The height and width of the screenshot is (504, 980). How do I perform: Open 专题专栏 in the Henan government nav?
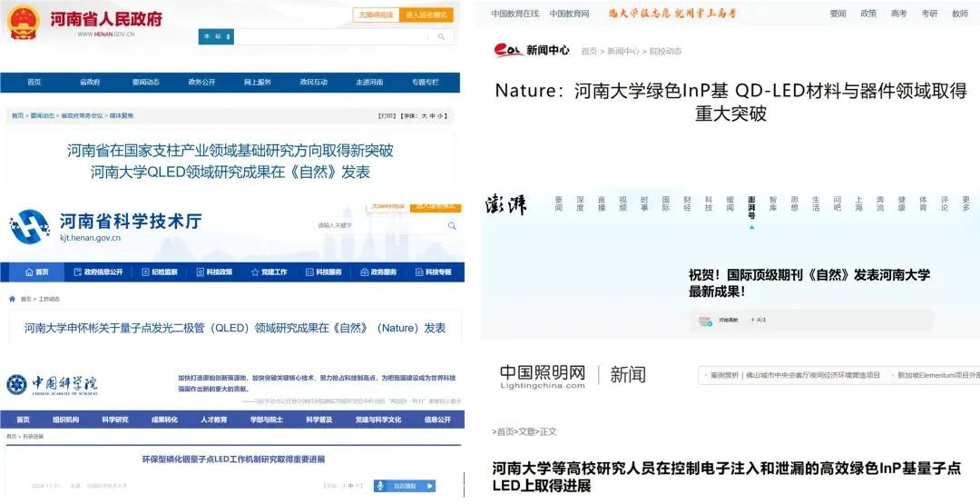coord(425,82)
